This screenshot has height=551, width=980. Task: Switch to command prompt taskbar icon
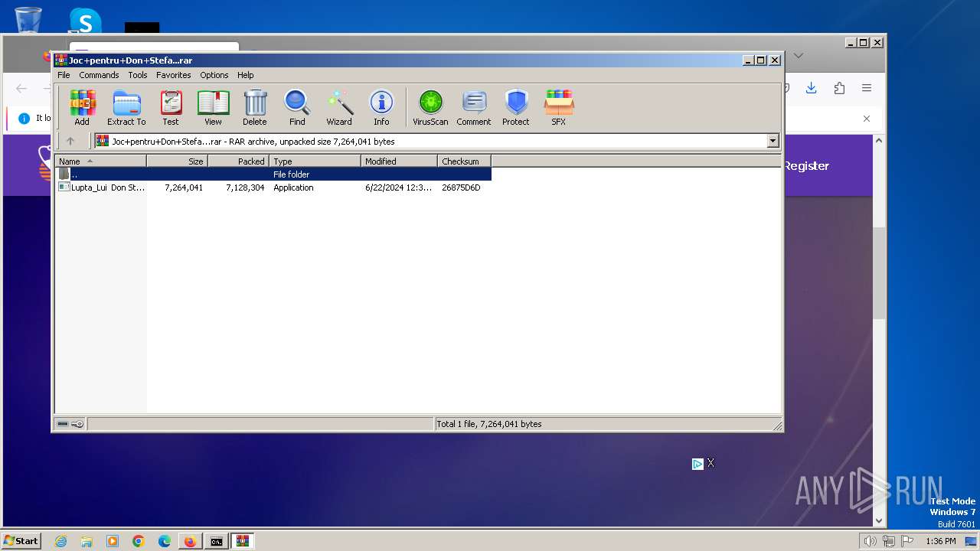[217, 541]
